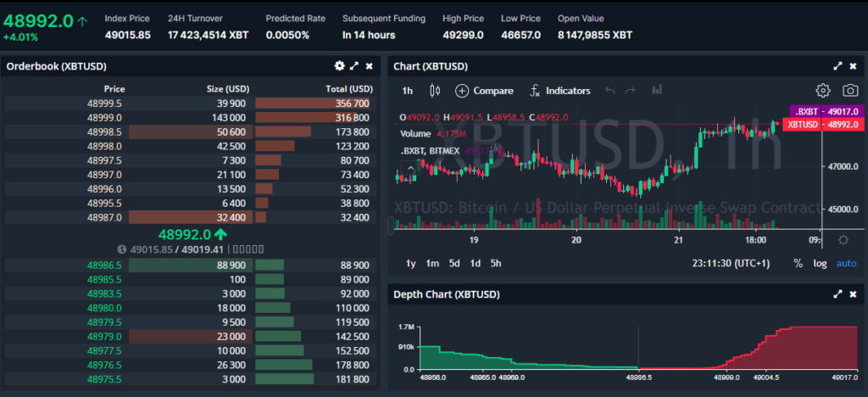Viewport: 868px width, 397px height.
Task: Expand the Depth Chart panel to fullscreen
Action: (x=838, y=294)
